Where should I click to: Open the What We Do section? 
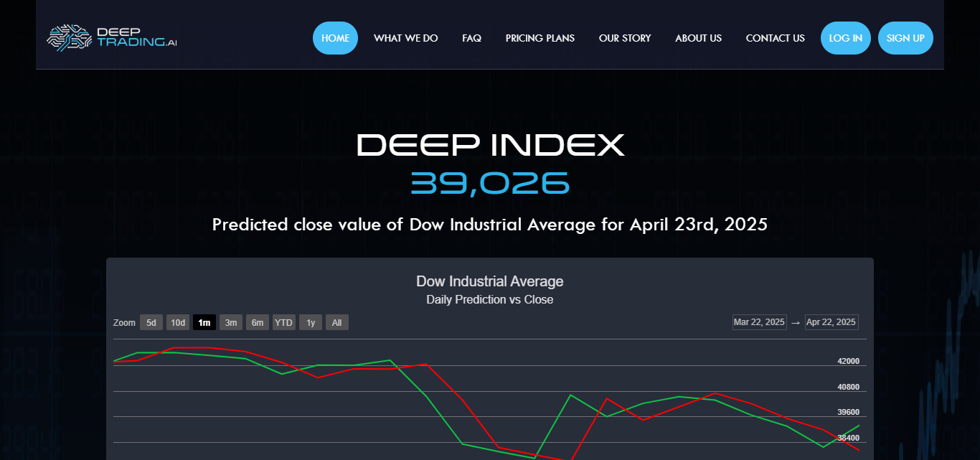[x=405, y=38]
